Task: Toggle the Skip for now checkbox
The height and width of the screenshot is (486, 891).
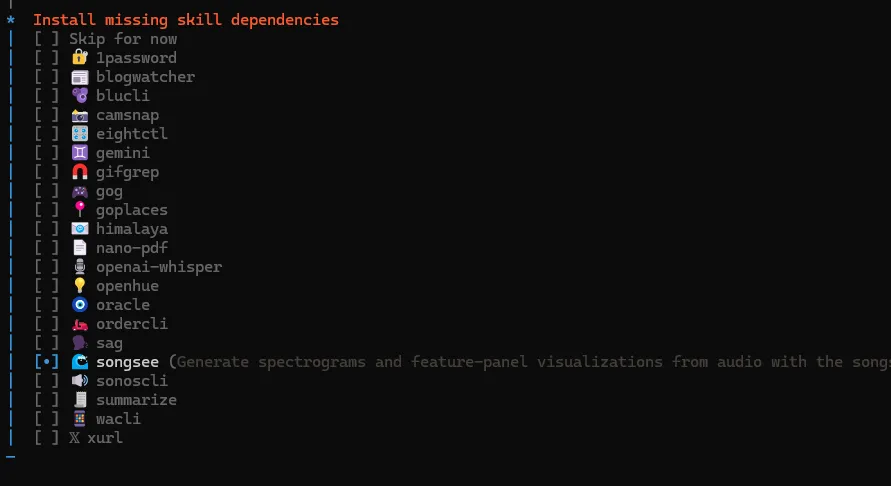Action: [46, 39]
